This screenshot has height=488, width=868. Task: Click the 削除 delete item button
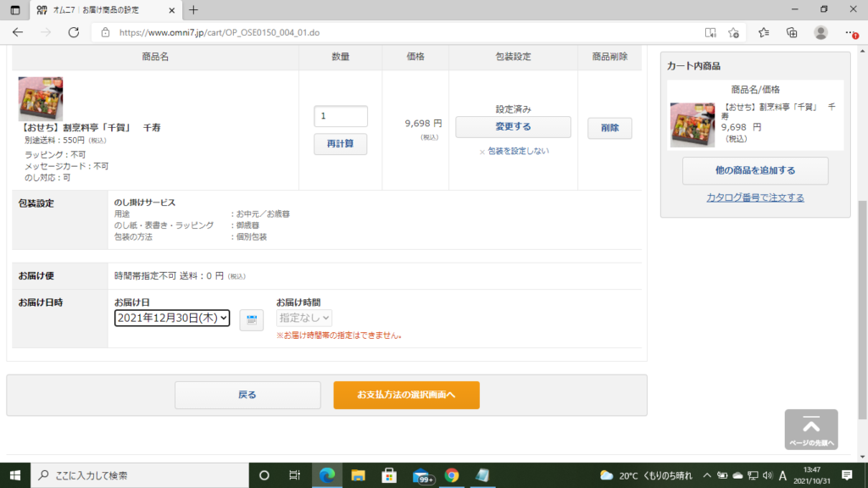click(x=609, y=128)
